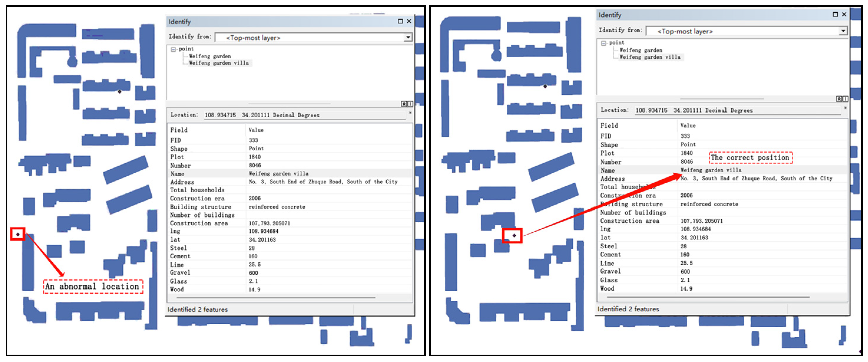868x362 pixels.
Task: Click the first pane-layout icon in right Identify window
Action: point(839,99)
